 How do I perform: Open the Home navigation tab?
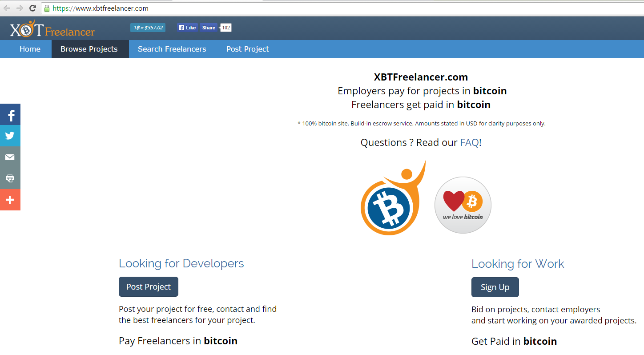[30, 49]
